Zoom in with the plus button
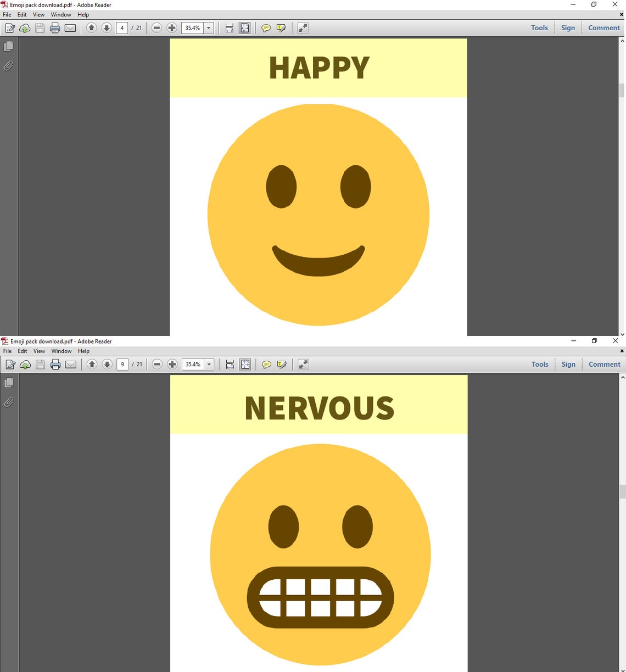The width and height of the screenshot is (626, 672). tap(172, 28)
